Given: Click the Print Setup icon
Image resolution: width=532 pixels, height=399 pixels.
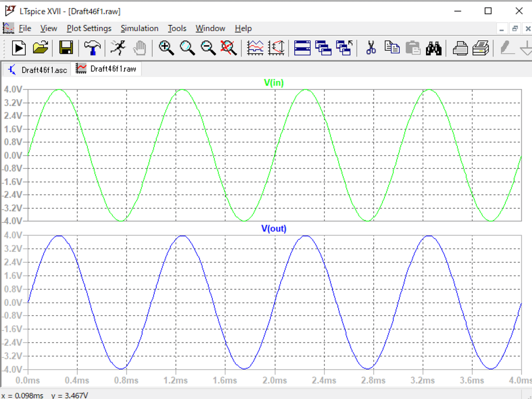Looking at the screenshot, I should tap(460, 47).
